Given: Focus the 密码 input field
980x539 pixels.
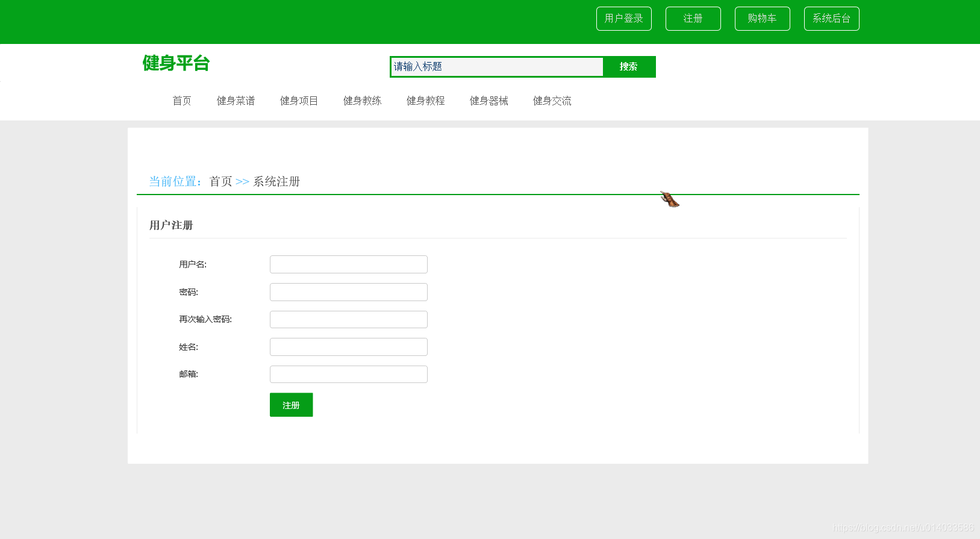Looking at the screenshot, I should pyautogui.click(x=349, y=292).
